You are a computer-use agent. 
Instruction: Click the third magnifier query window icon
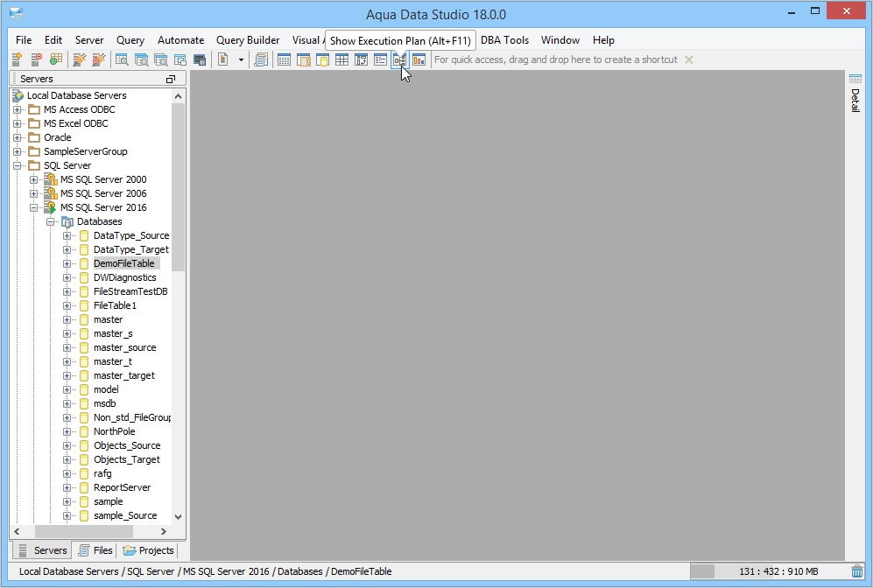pyautogui.click(x=161, y=59)
